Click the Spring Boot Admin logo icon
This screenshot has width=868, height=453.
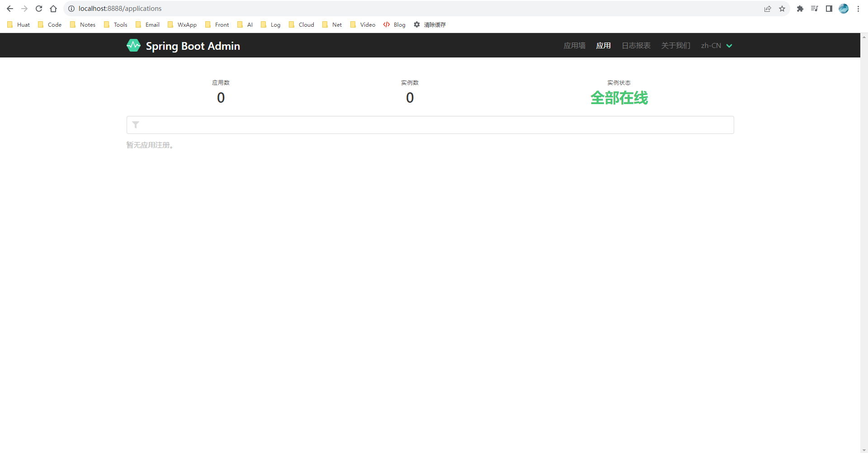point(133,46)
